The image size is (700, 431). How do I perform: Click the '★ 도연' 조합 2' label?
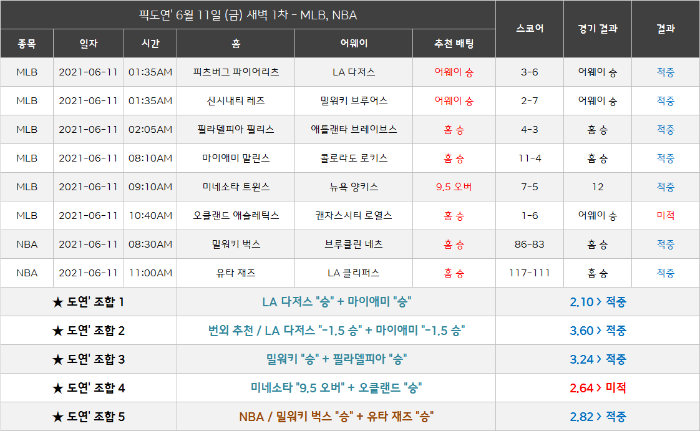(x=88, y=331)
